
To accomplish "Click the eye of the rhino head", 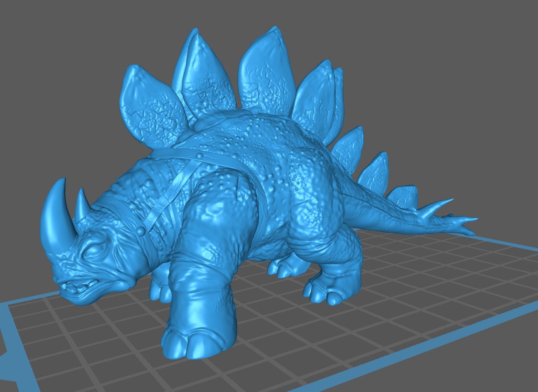I will pos(95,250).
